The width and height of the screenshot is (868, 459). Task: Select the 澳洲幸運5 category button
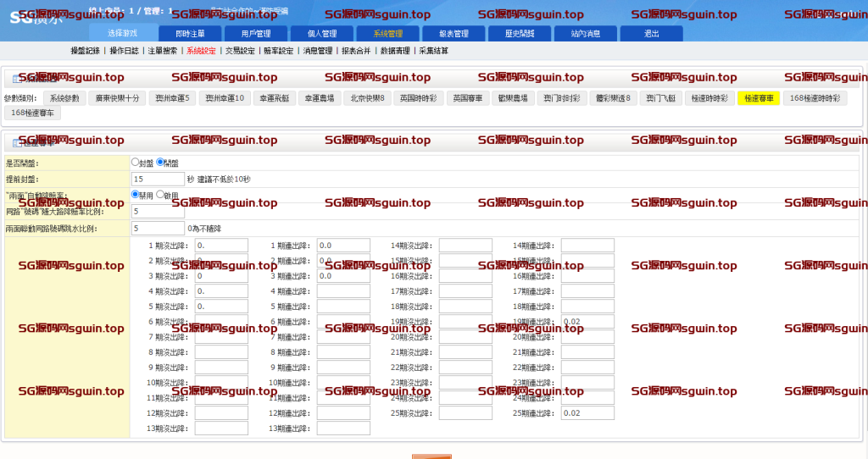click(x=172, y=98)
